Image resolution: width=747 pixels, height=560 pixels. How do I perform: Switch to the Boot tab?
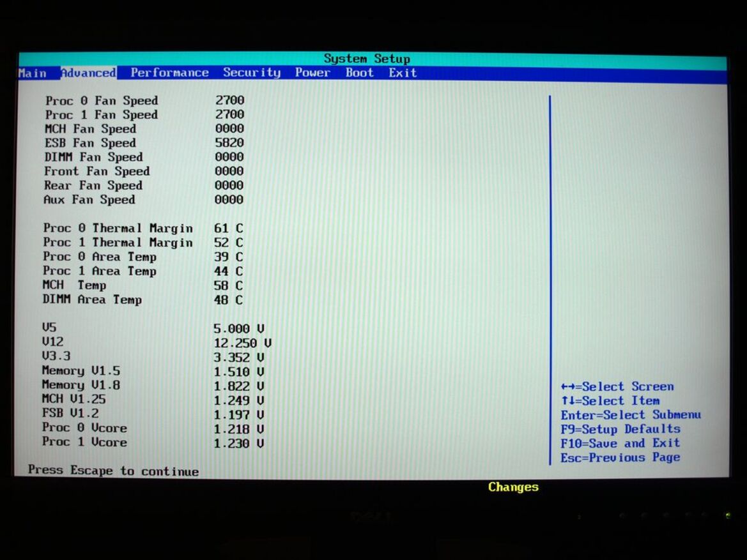point(360,72)
